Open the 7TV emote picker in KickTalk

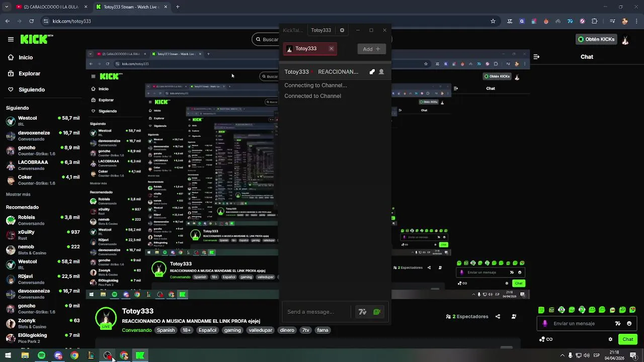[363, 312]
